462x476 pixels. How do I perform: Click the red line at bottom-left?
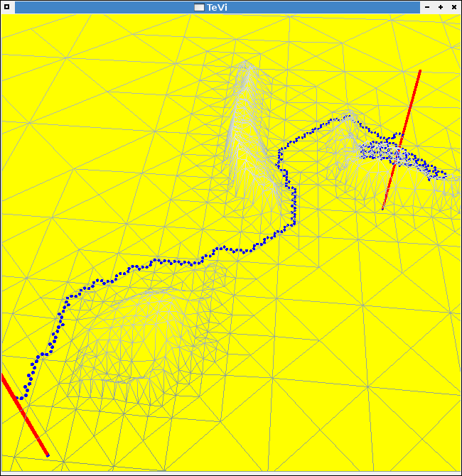click(x=24, y=415)
